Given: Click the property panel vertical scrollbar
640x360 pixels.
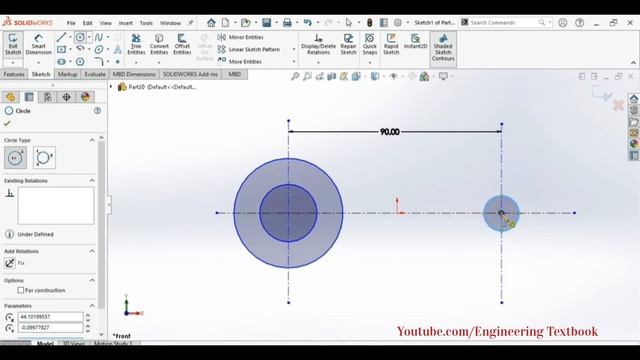Looking at the screenshot, I should click(x=101, y=224).
